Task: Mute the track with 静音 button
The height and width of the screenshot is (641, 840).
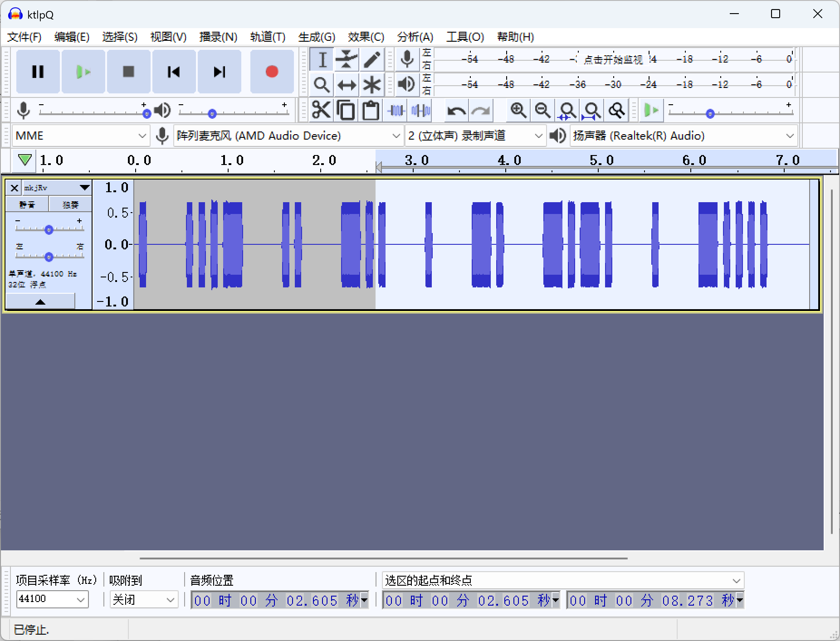Action: 27,204
